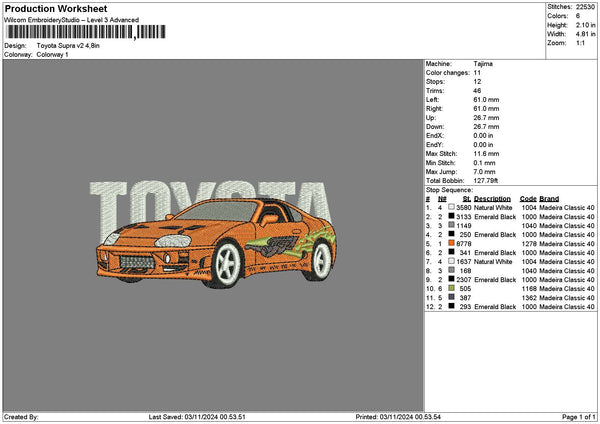Click the stitch count 341 in stop 6
This screenshot has height=424, width=600.
tap(465, 253)
